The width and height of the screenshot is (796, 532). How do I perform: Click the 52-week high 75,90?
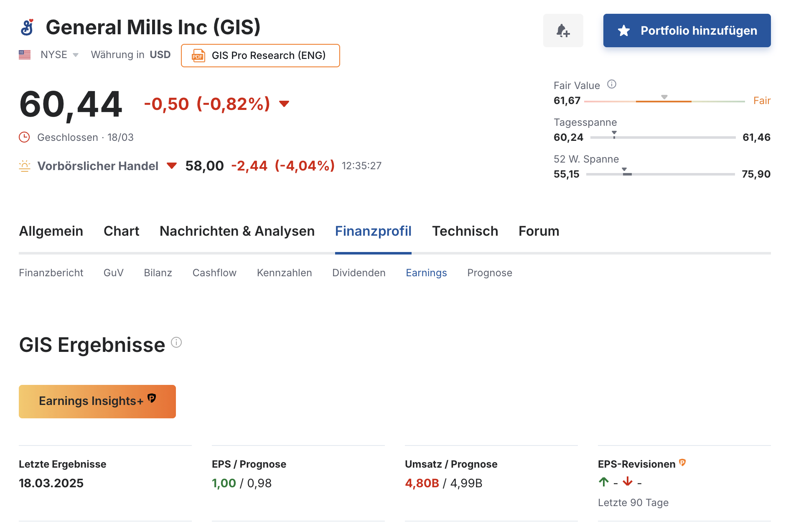pos(756,174)
